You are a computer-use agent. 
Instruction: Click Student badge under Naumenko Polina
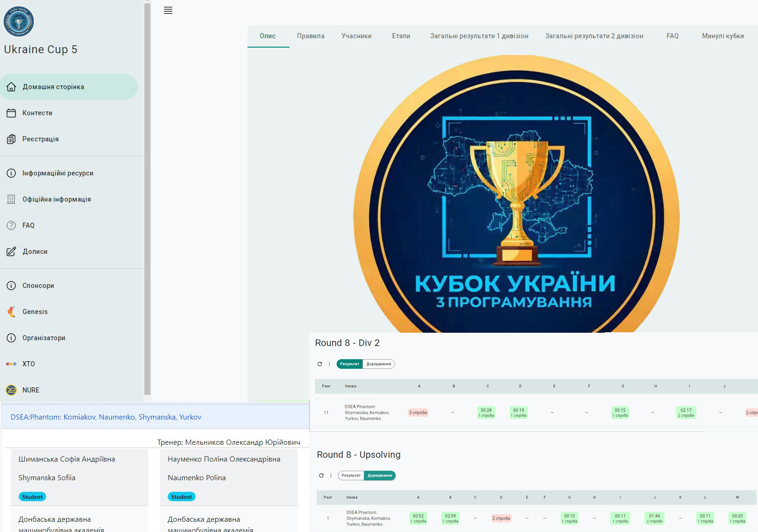click(x=182, y=497)
